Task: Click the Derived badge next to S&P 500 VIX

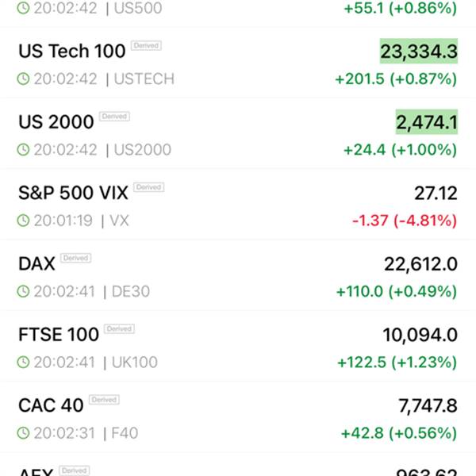Action: tap(148, 187)
